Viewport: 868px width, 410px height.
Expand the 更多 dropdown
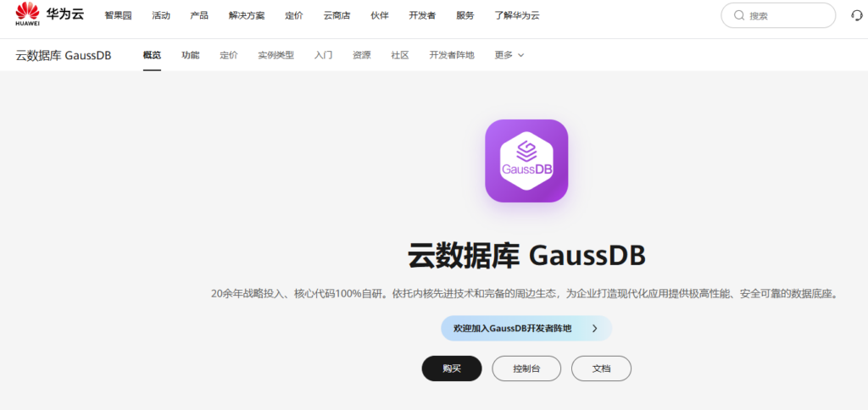point(509,55)
